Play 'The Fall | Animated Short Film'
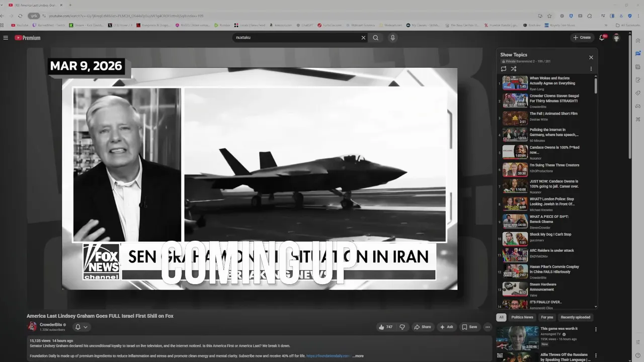Viewport: 644px width, 362px height. point(546,118)
